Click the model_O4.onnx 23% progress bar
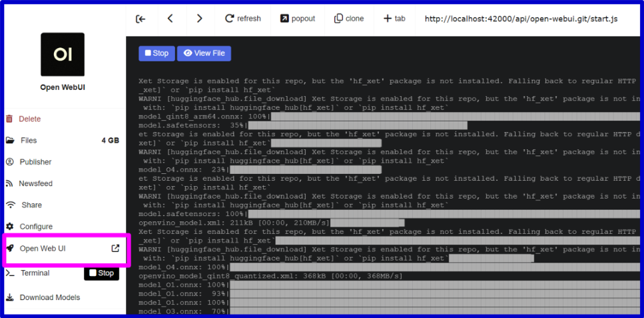644x318 pixels. click(x=306, y=170)
